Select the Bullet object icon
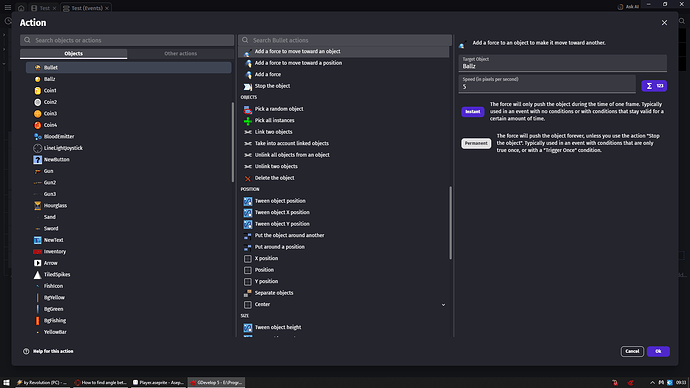 [37, 68]
